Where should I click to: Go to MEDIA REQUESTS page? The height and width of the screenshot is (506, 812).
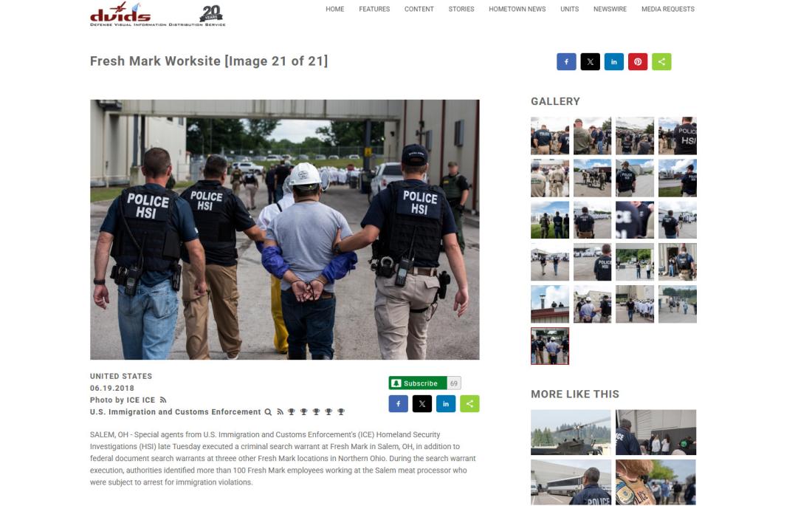pos(668,10)
